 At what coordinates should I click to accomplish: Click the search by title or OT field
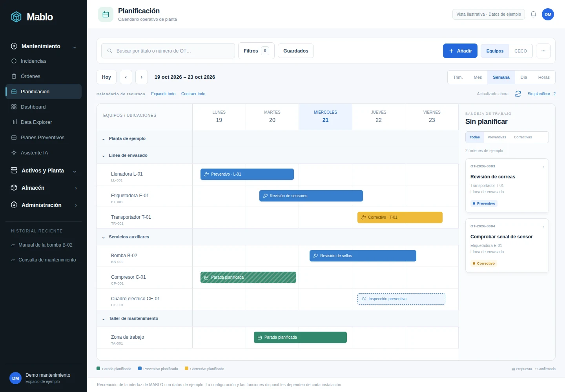pyautogui.click(x=168, y=51)
